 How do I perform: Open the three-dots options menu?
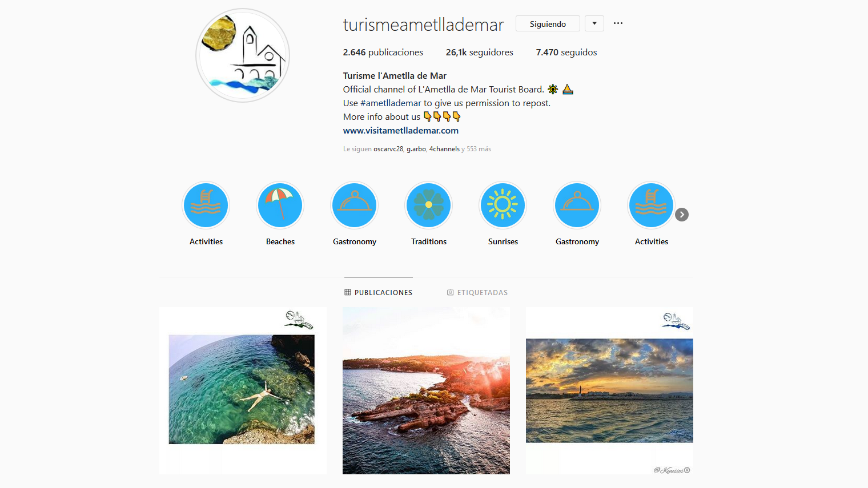(618, 23)
